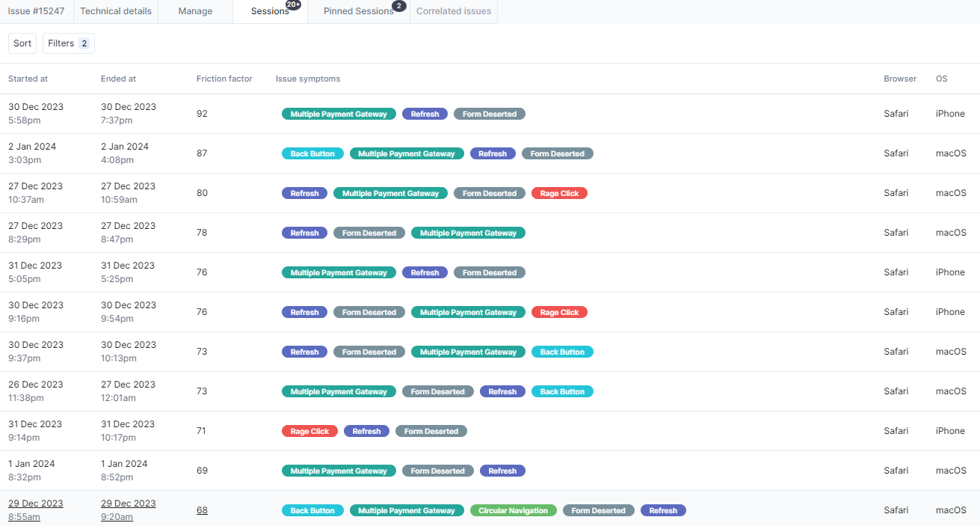The width and height of the screenshot is (980, 526).
Task: Switch to Correlated issues tab
Action: click(454, 11)
